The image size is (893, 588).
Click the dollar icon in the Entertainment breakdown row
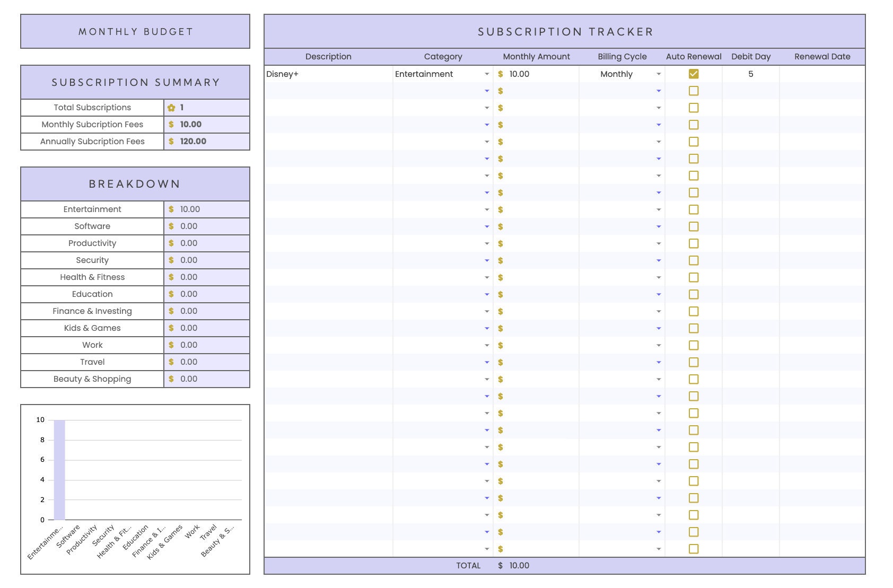pos(171,209)
